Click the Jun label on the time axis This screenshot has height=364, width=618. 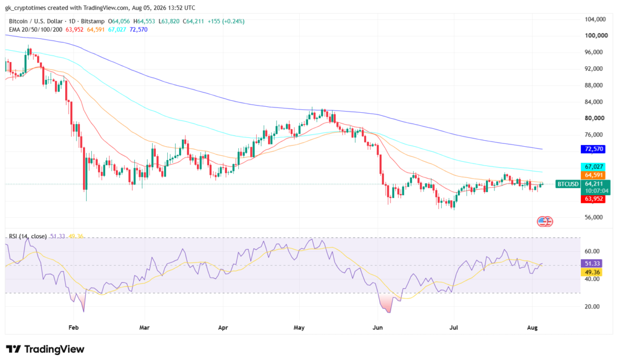coord(377,327)
